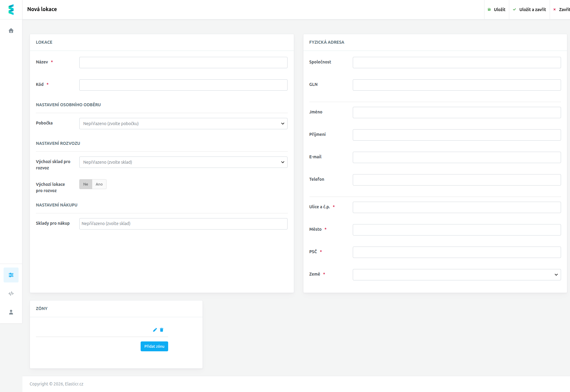
Task: Set Výchozí lokace pro rozvoz to Ano
Action: pyautogui.click(x=99, y=184)
